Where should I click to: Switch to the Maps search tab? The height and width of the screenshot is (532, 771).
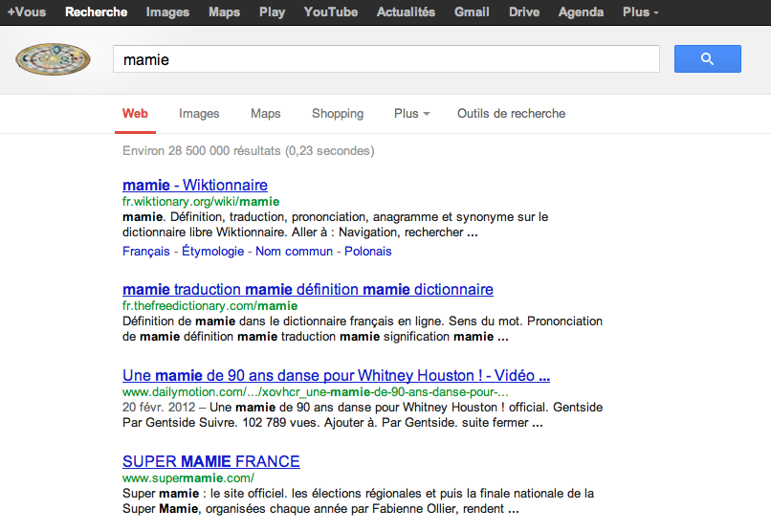coord(265,114)
